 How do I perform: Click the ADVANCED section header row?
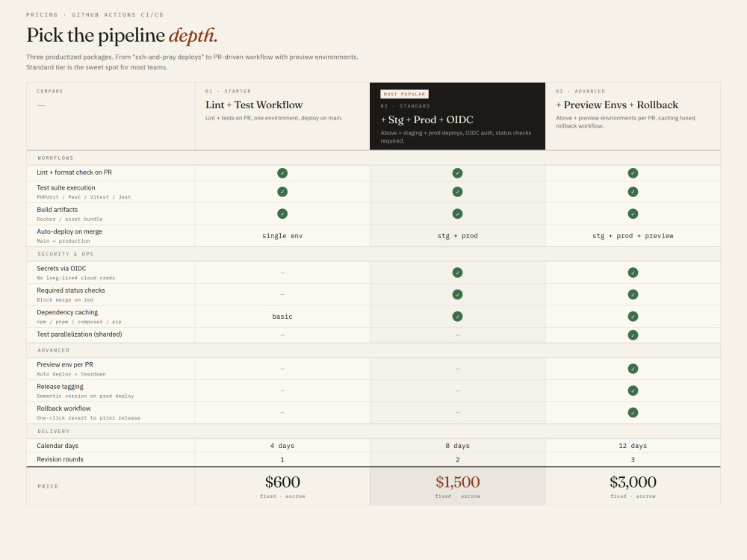click(x=373, y=350)
